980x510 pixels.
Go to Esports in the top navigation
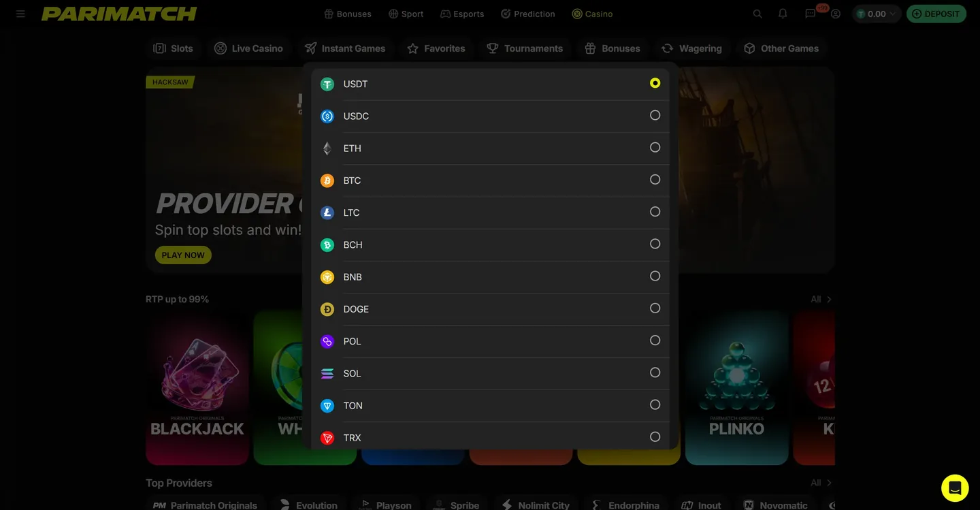(462, 14)
